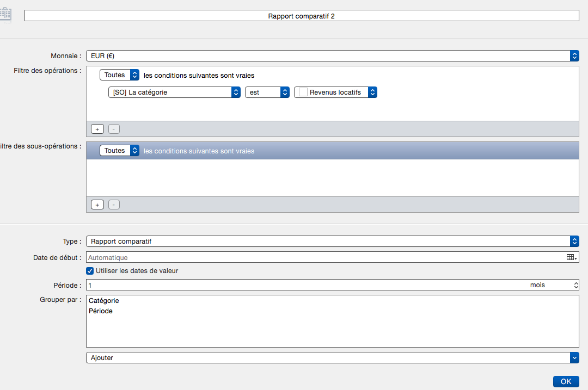
Task: Select Catégorie in the Grouper par list
Action: [103, 300]
